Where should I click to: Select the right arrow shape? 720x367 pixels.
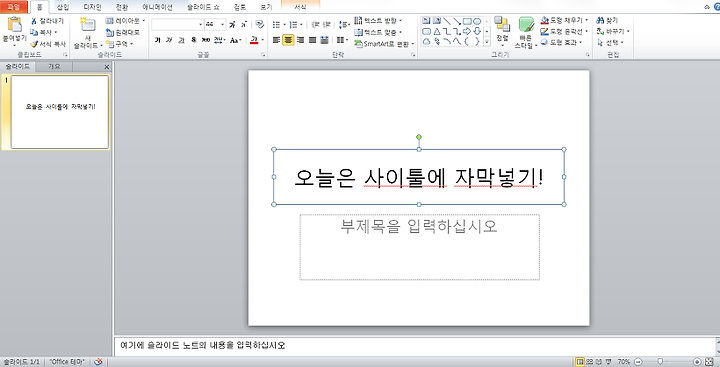(x=467, y=31)
